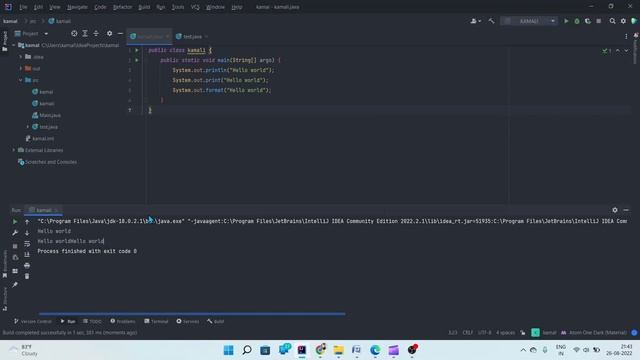Open the Build tool window
Image resolution: width=640 pixels, height=360 pixels.
pos(216,322)
